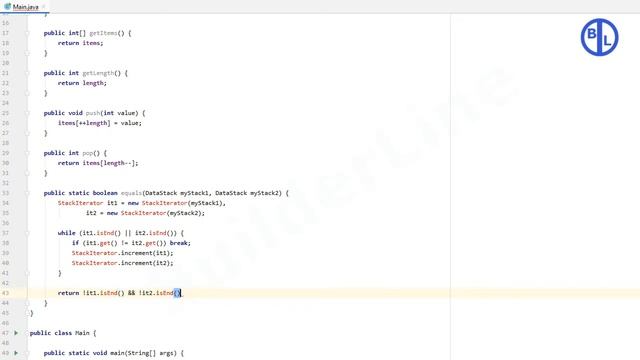Click 'StackIterator(myStack1)' constructor call
Viewport: 640px width, 360px height.
(182, 203)
